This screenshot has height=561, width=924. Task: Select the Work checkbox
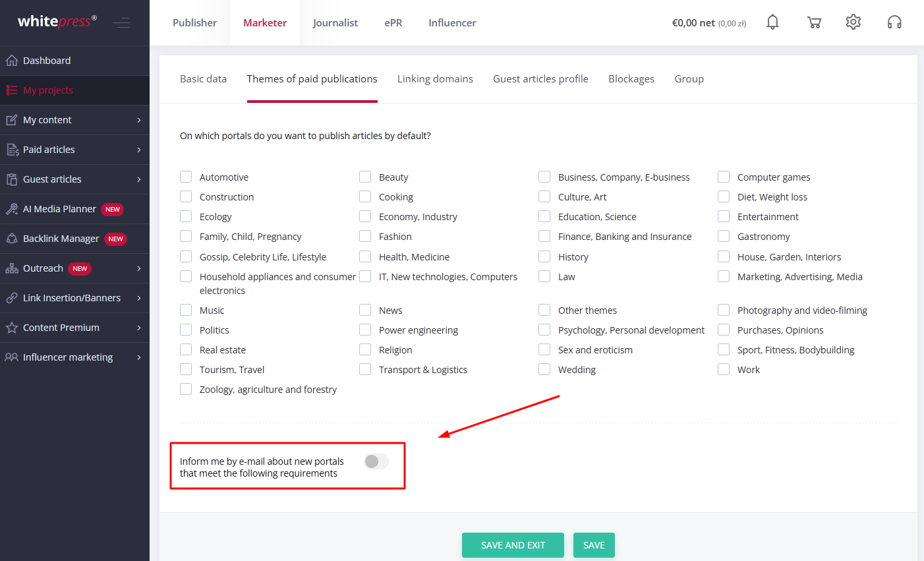click(724, 369)
